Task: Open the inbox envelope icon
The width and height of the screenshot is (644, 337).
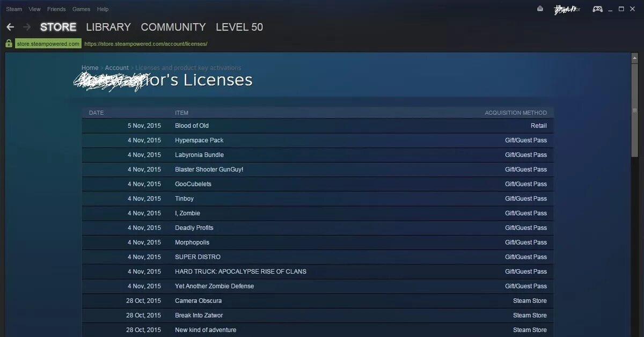Action: 540,9
